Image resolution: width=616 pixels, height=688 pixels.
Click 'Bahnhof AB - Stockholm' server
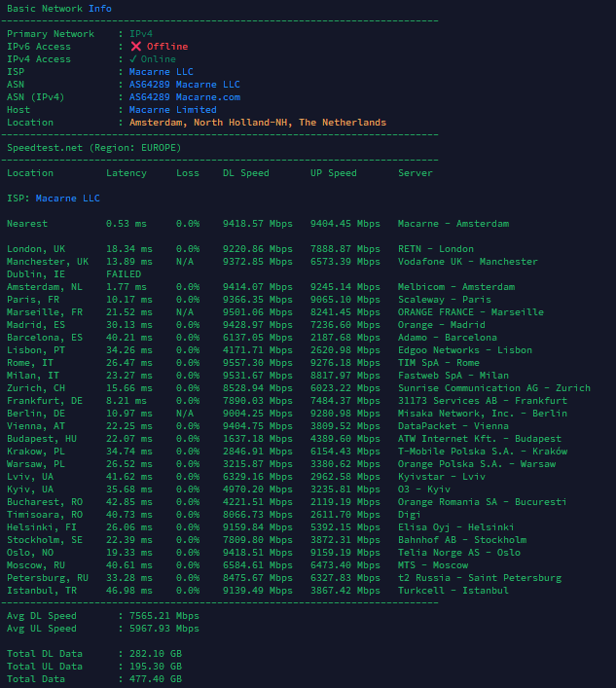(x=462, y=540)
